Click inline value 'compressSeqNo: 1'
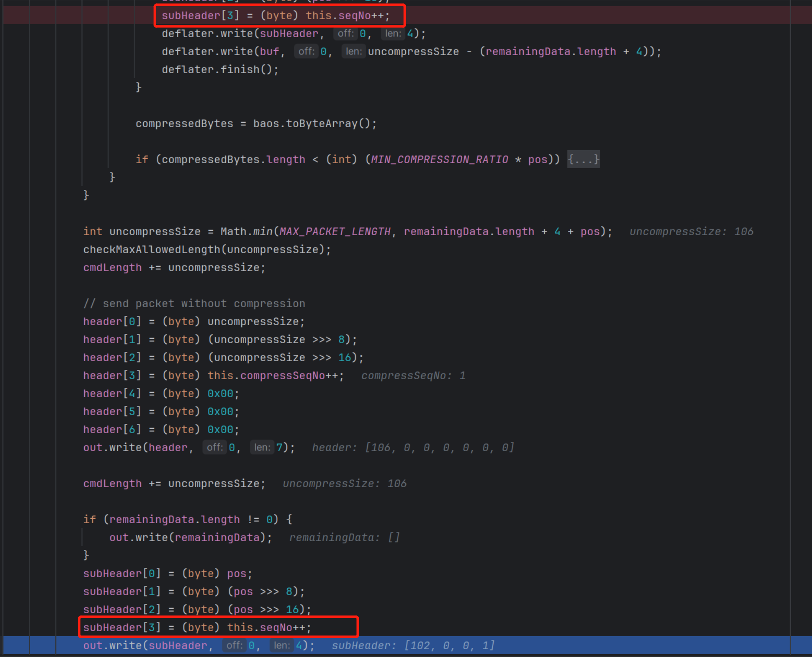Viewport: 812px width, 657px height. (413, 376)
